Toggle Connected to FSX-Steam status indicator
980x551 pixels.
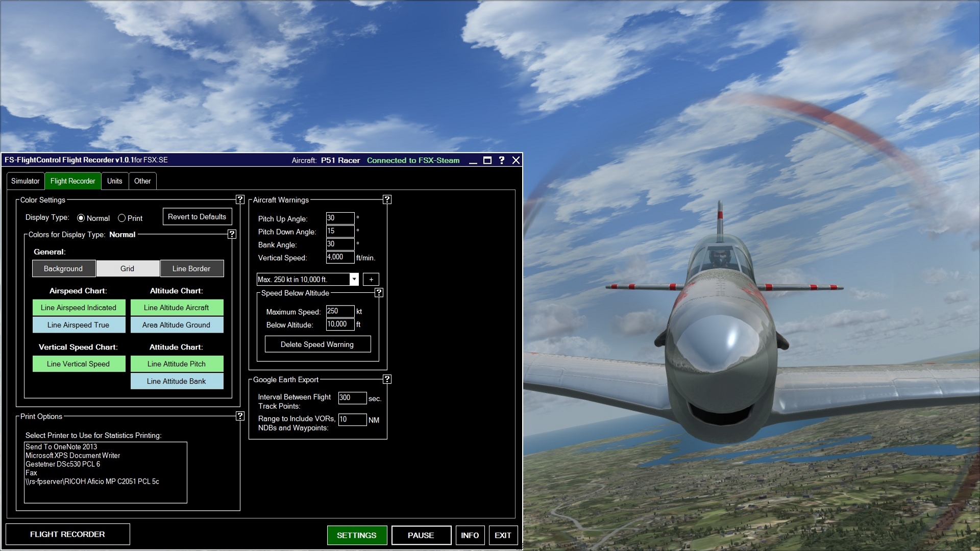point(413,160)
